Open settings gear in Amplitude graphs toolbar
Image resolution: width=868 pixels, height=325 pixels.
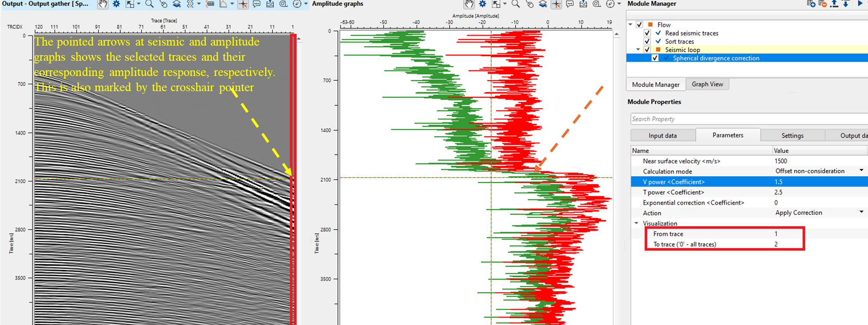[x=482, y=4]
